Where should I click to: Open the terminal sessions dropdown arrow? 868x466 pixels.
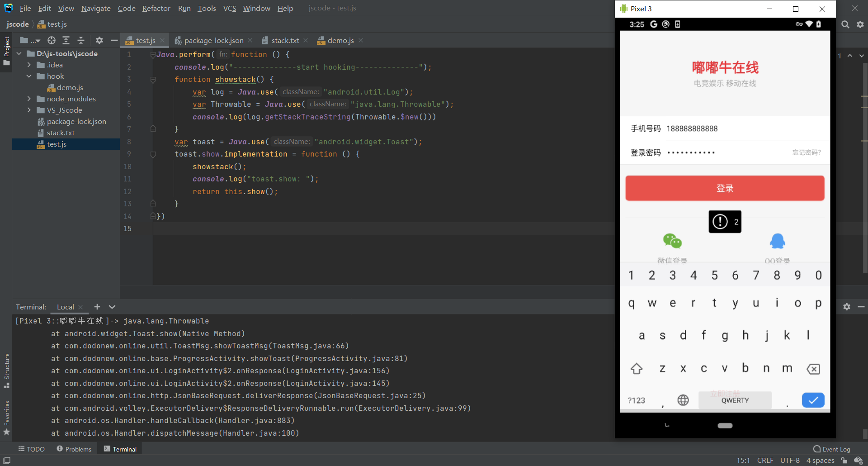112,307
